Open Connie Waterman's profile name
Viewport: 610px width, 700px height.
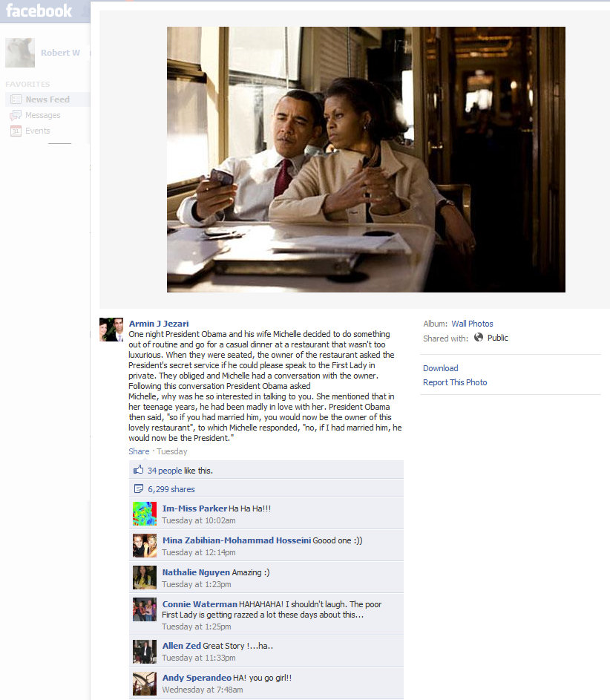pyautogui.click(x=200, y=604)
